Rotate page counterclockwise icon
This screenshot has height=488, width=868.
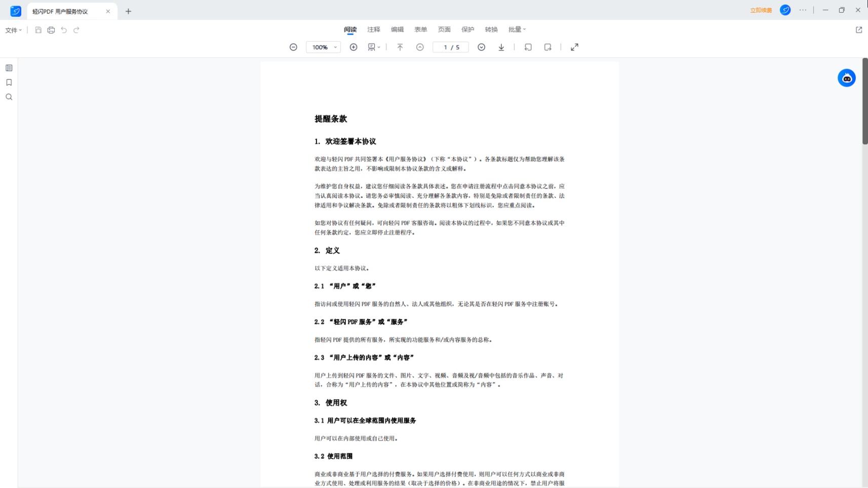click(528, 47)
